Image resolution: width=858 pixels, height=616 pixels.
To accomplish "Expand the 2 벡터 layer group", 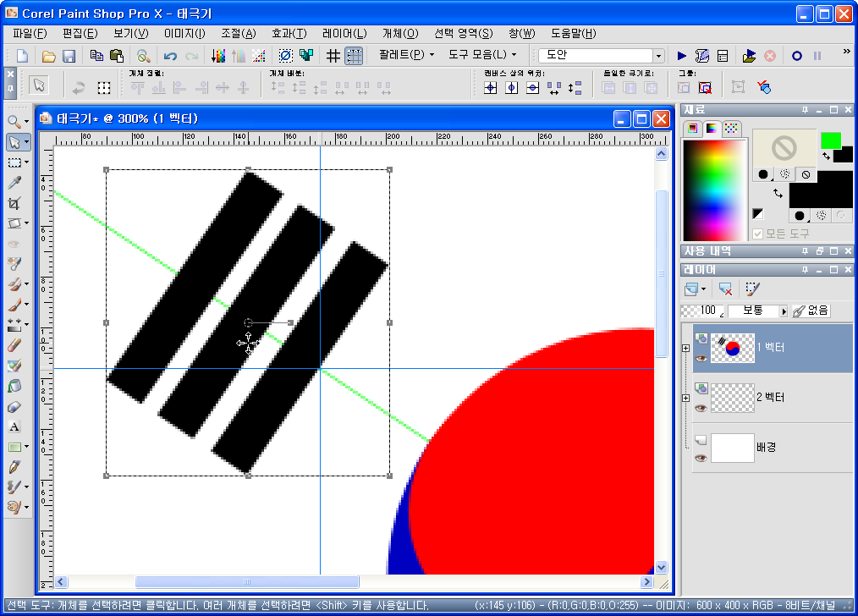I will coord(685,399).
